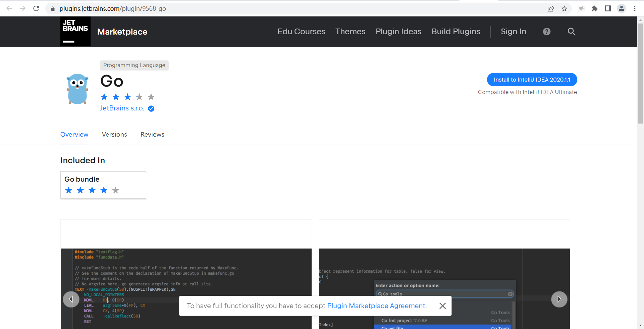This screenshot has height=329, width=644.
Task: Switch to the Versions tab
Action: [x=114, y=134]
